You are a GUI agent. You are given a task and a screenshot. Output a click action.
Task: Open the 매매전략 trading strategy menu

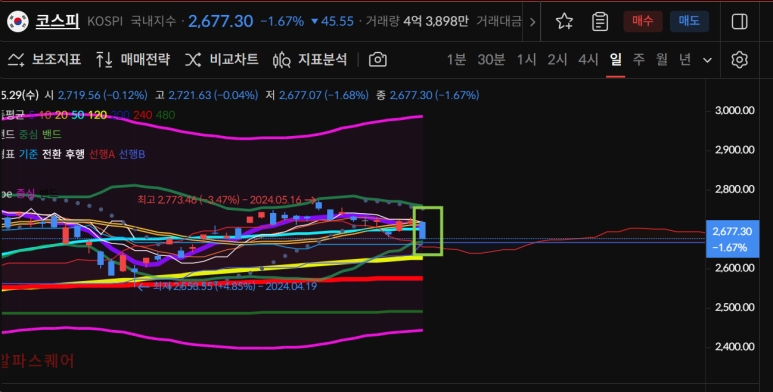point(133,60)
